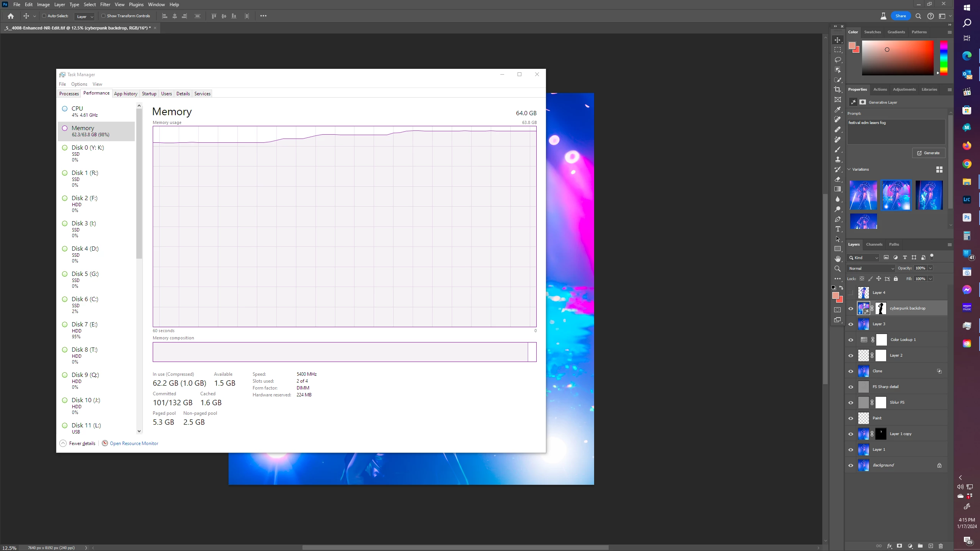Open the Filter menu
This screenshot has height=551, width=980.
pyautogui.click(x=105, y=5)
